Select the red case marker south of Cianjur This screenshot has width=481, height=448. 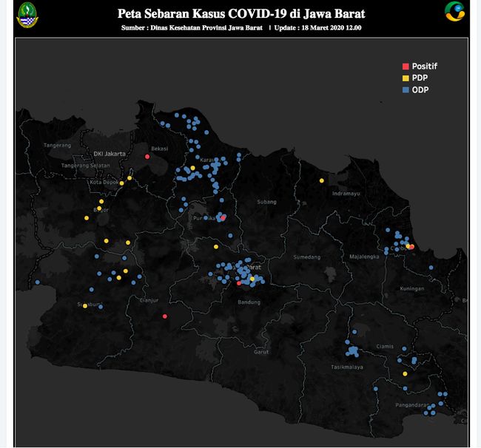pos(164,316)
